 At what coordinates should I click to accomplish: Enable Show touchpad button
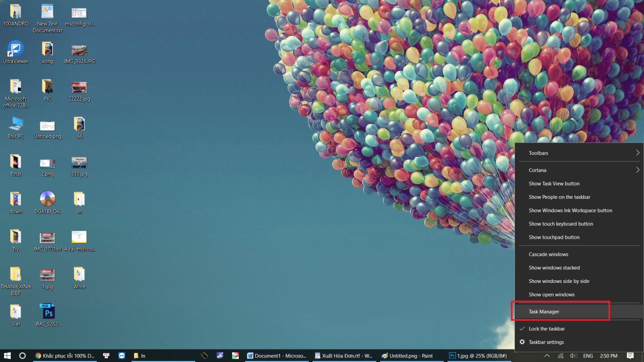pyautogui.click(x=579, y=237)
